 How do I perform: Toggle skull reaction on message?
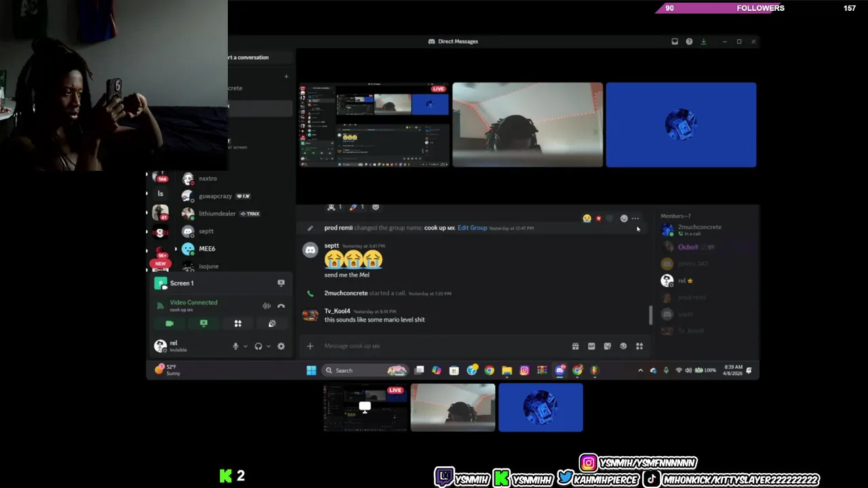pyautogui.click(x=334, y=207)
